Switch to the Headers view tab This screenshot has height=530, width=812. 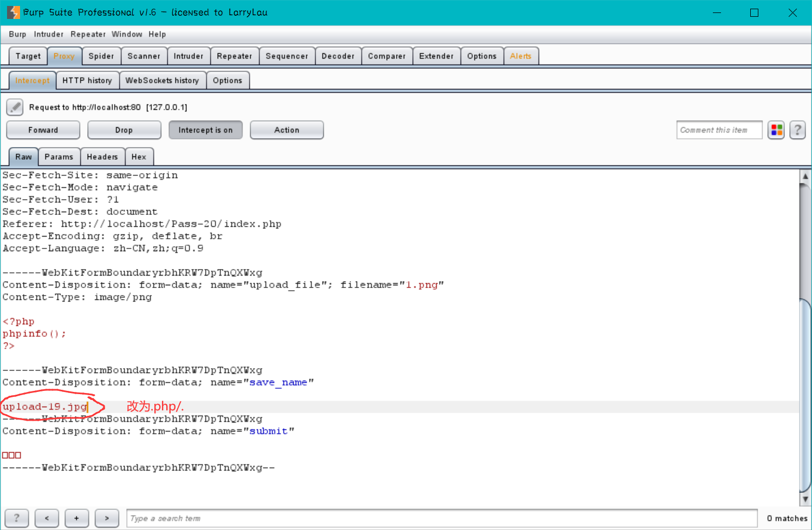pos(102,156)
